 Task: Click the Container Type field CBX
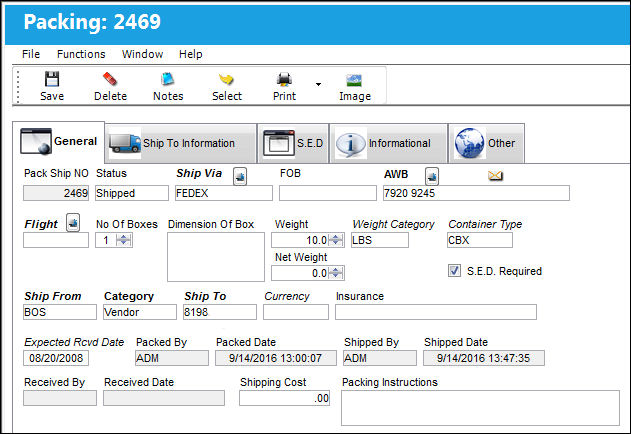[480, 240]
